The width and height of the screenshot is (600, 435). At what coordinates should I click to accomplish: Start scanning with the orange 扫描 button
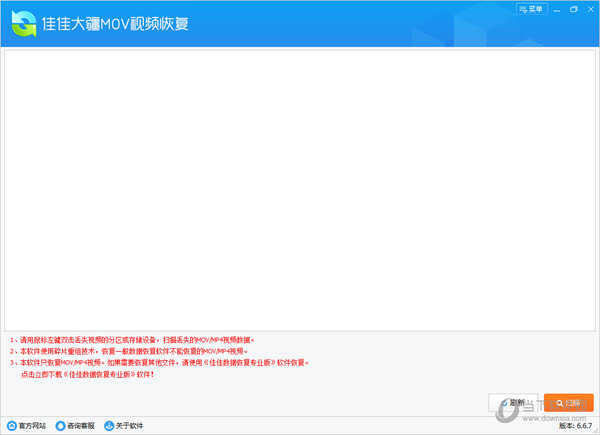coord(569,403)
